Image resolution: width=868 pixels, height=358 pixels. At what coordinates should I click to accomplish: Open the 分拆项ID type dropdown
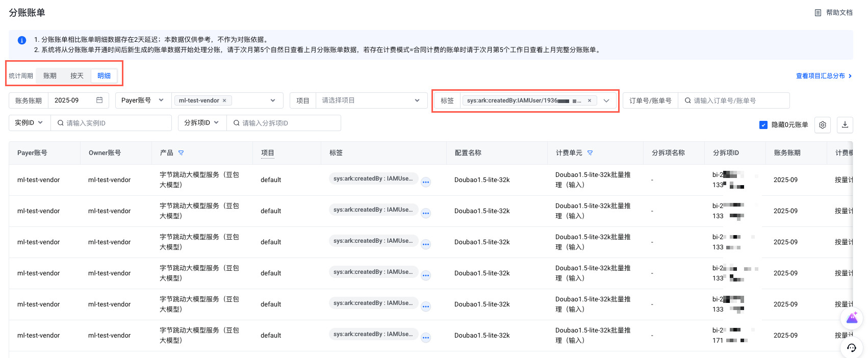201,123
